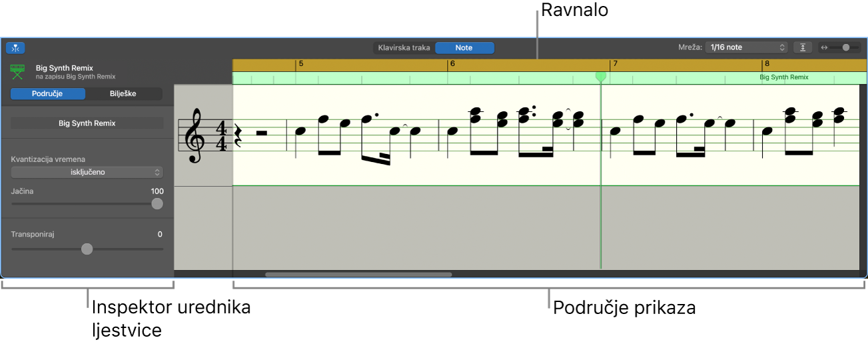Click the Transponiraj value 0
Screen dimensions: 868x346
pos(160,235)
